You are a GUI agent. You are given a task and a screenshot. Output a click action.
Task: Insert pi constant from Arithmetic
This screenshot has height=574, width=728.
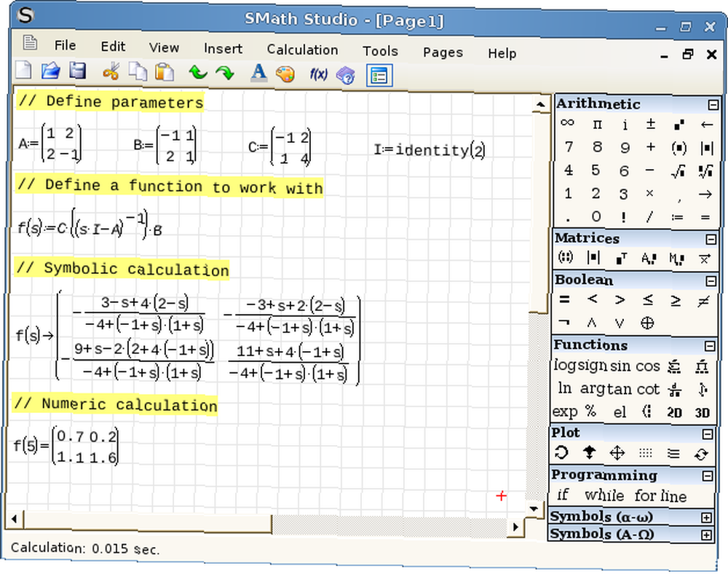(597, 125)
